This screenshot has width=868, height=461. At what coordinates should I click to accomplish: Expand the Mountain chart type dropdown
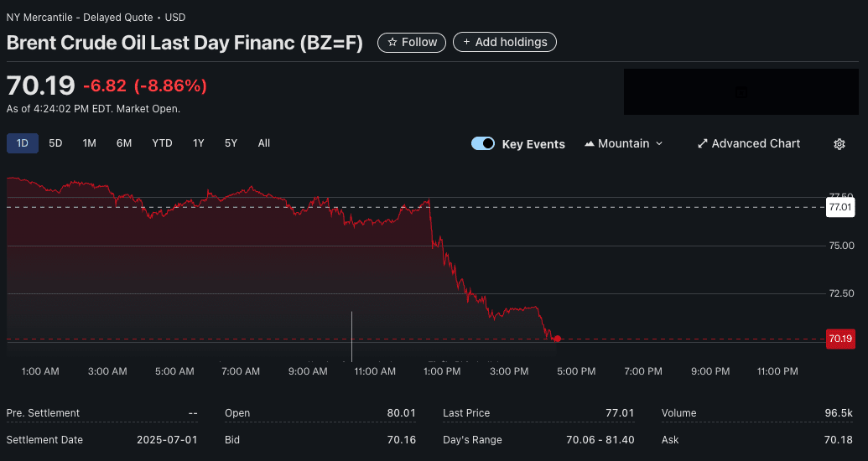coord(623,144)
